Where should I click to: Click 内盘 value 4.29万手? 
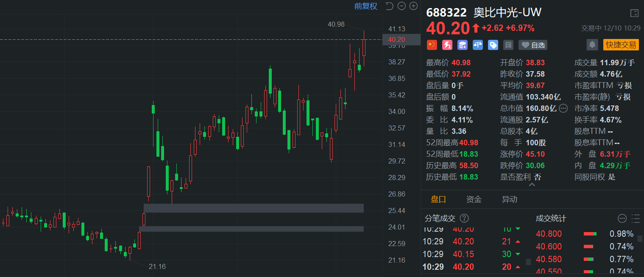pyautogui.click(x=615, y=166)
